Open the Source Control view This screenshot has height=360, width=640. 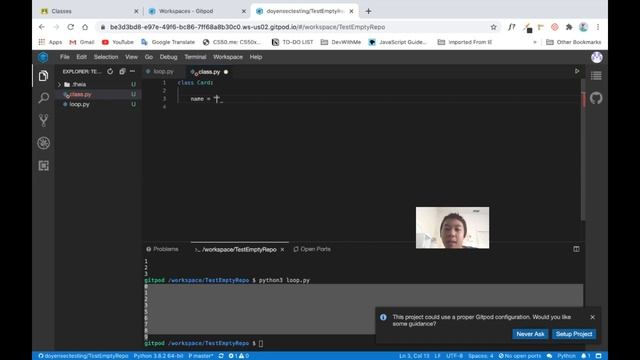(x=43, y=120)
